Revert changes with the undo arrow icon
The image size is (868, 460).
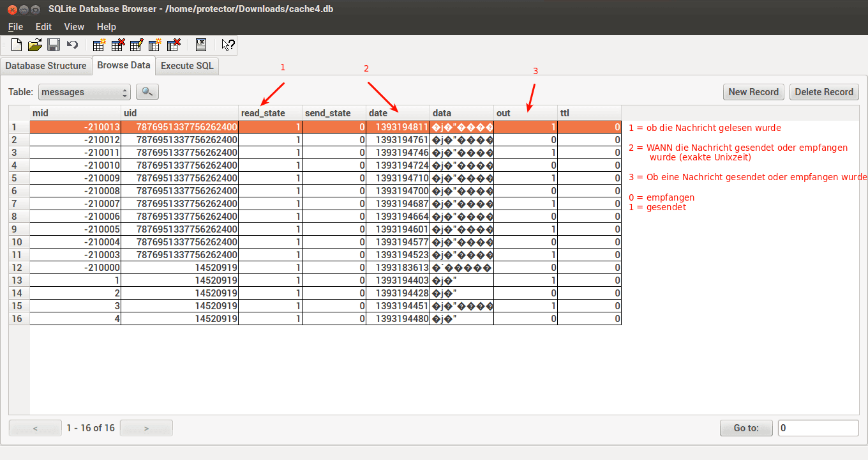[72, 45]
